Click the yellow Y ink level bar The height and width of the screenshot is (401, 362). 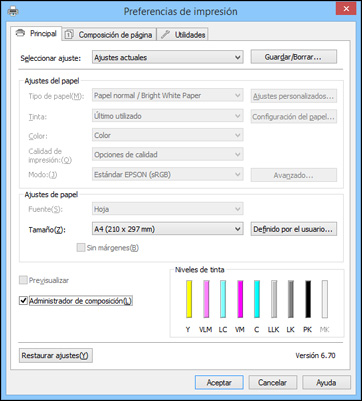(x=189, y=299)
